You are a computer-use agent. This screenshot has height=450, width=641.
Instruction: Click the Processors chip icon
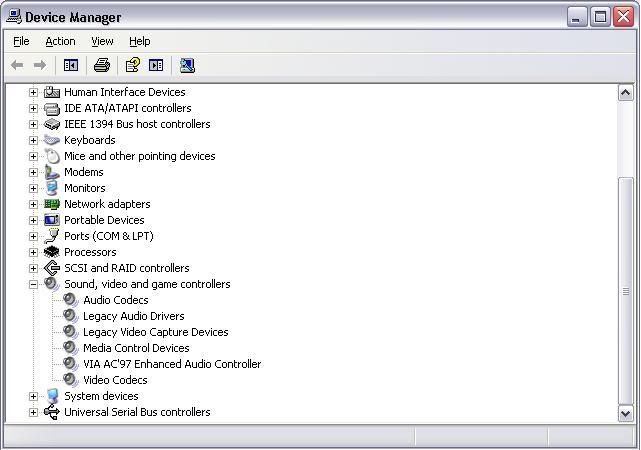coord(52,252)
